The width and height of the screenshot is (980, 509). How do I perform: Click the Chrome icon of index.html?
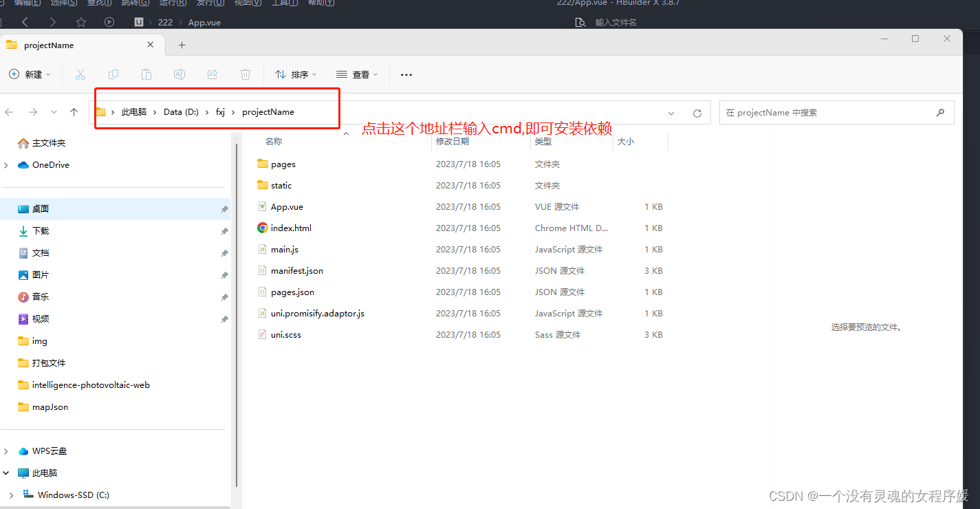tap(263, 228)
